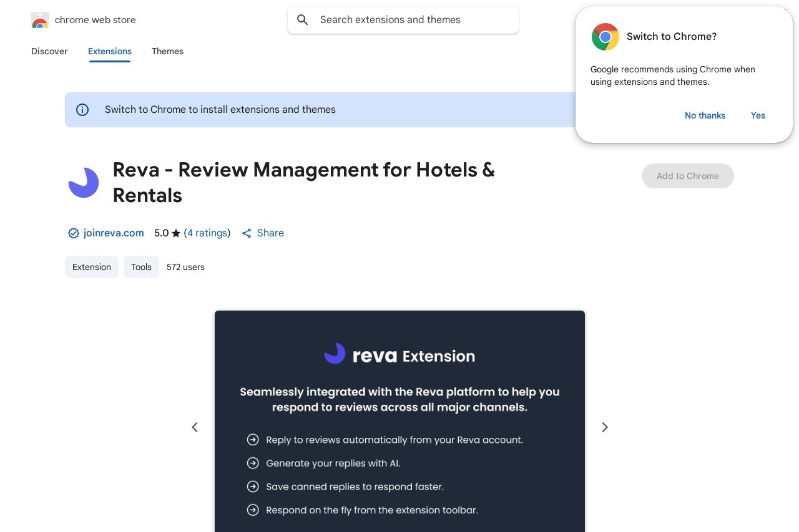This screenshot has width=799, height=532.
Task: Click arrow bullet beside 'Reply to reviews automatically'
Action: coord(253,440)
